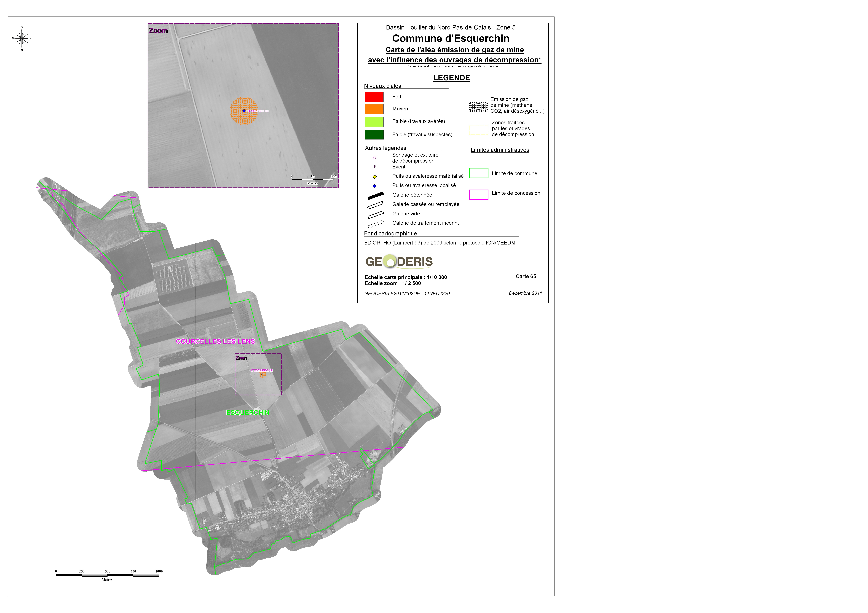Viewport: 868px width, 613px height.
Task: Click the 'sous réserve du bon fonctionnement' footnote
Action: coord(453,66)
